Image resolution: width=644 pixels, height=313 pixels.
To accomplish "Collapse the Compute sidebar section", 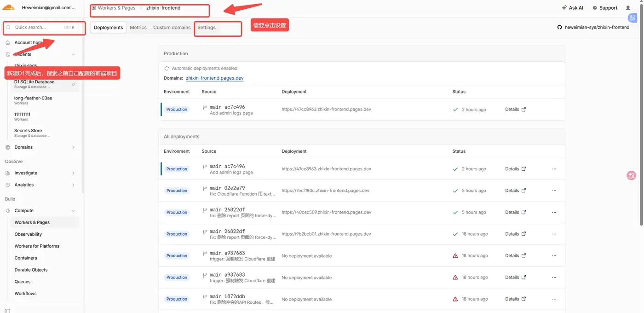I will coord(74,211).
